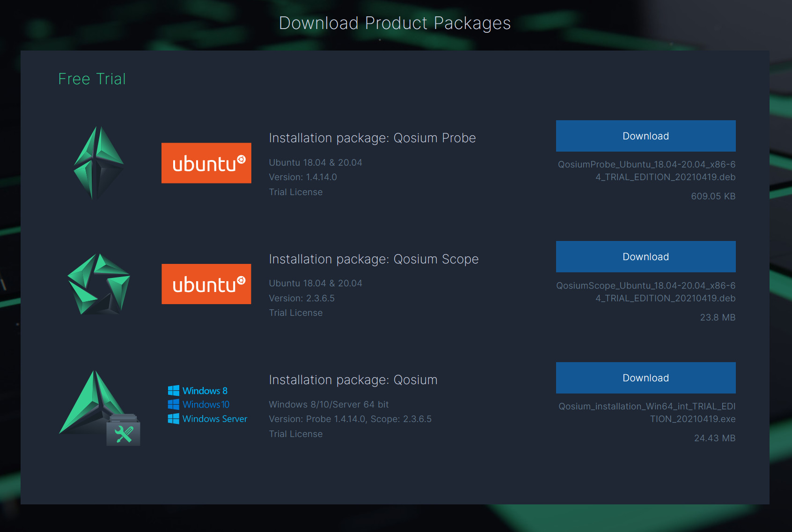Click the Ubuntu logo beside Qosium Scope
This screenshot has width=792, height=532.
point(206,284)
